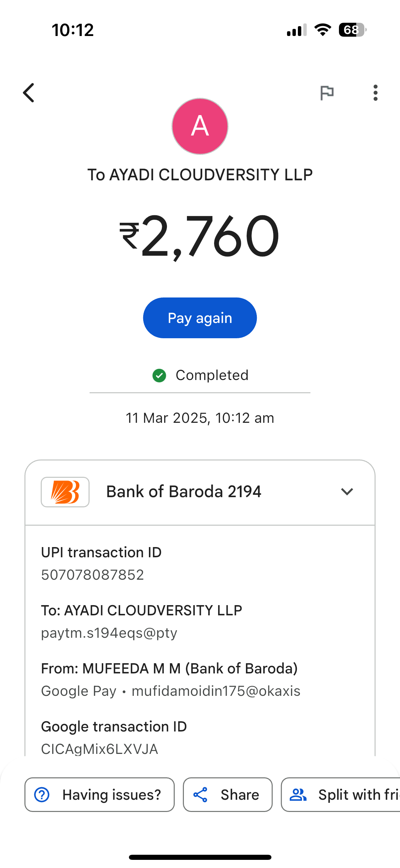
Task: Choose Split with friends option
Action: coord(358,795)
